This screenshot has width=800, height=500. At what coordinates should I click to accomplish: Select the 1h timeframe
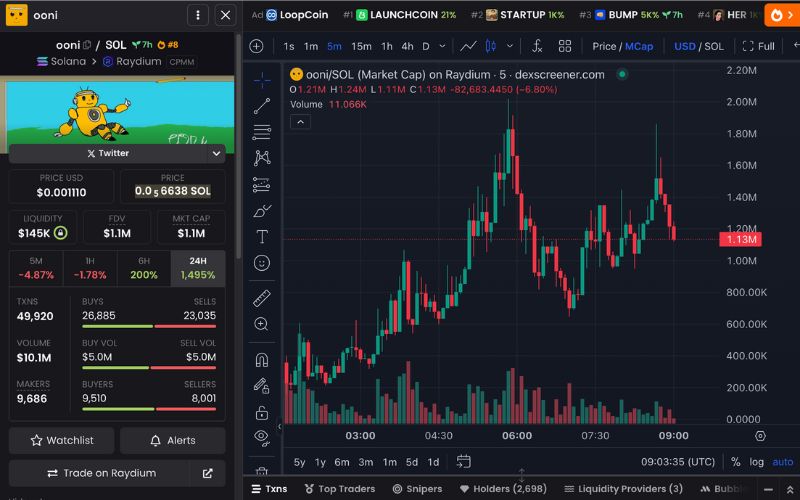[x=387, y=46]
